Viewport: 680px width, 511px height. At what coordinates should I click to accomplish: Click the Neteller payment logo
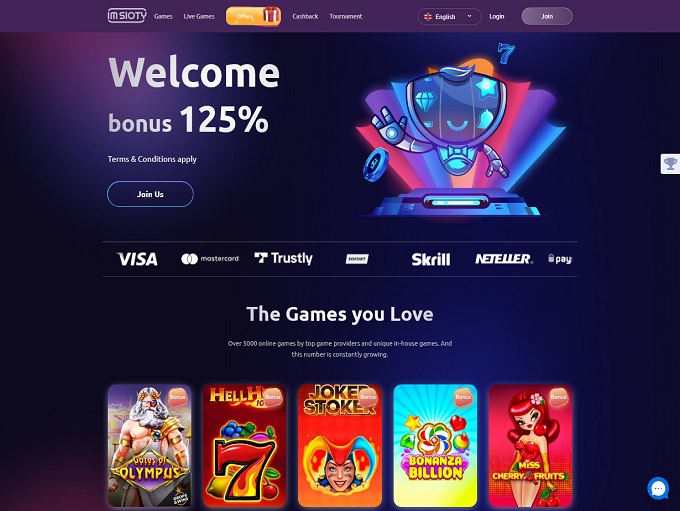click(x=504, y=259)
